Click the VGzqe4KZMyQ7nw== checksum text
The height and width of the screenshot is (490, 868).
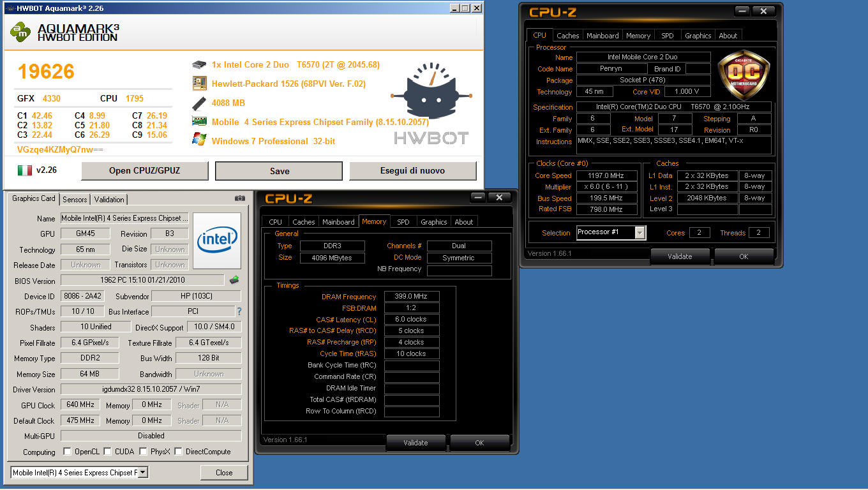pyautogui.click(x=59, y=150)
